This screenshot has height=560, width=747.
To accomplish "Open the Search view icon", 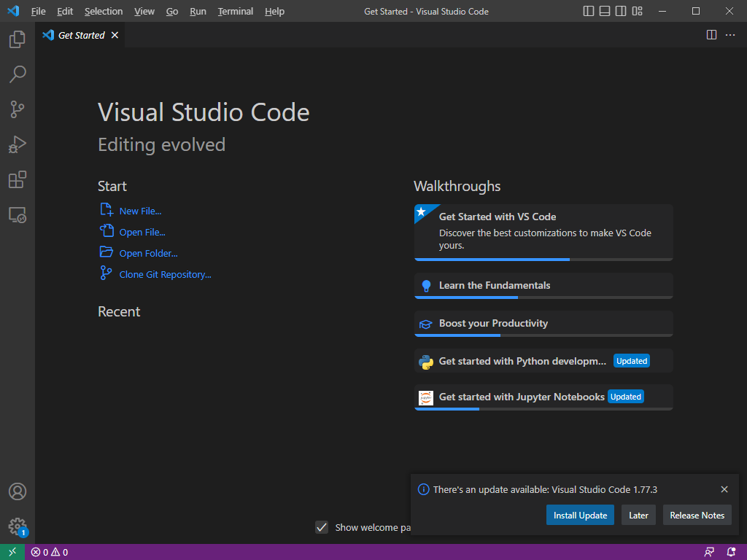I will (18, 74).
